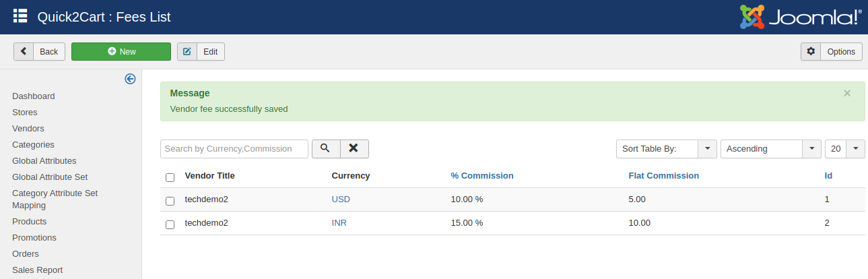868x279 pixels.
Task: Dismiss the success message alert
Action: click(x=846, y=94)
